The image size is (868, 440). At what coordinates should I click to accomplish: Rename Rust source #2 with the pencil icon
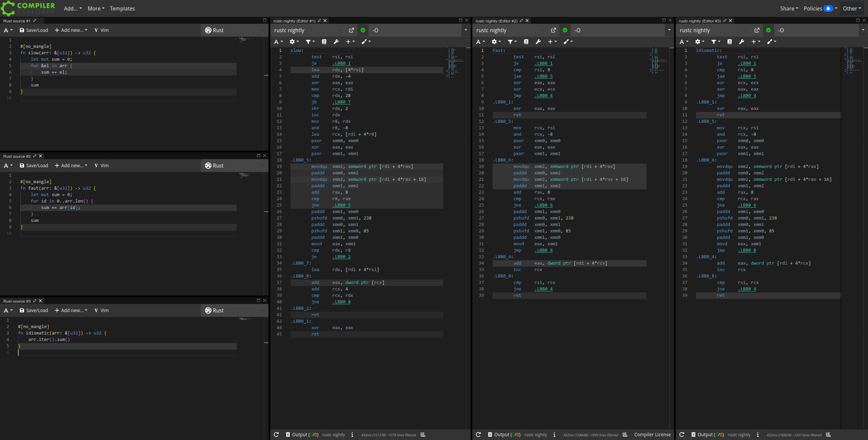click(35, 156)
